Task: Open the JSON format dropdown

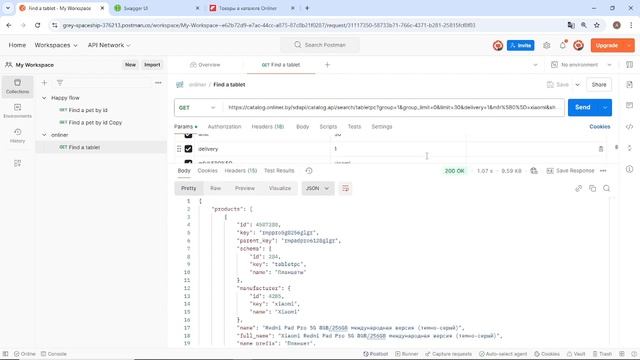Action: (x=318, y=188)
